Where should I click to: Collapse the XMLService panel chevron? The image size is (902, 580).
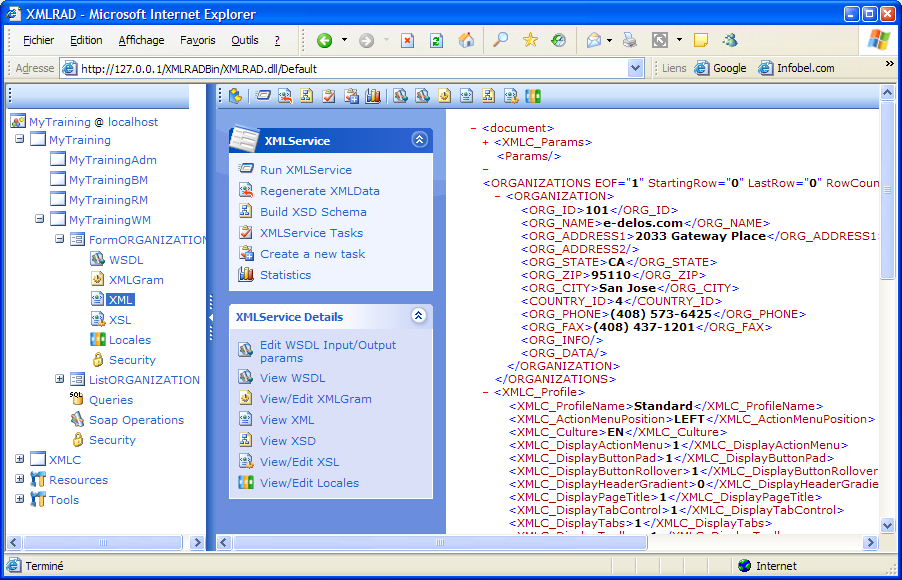419,141
